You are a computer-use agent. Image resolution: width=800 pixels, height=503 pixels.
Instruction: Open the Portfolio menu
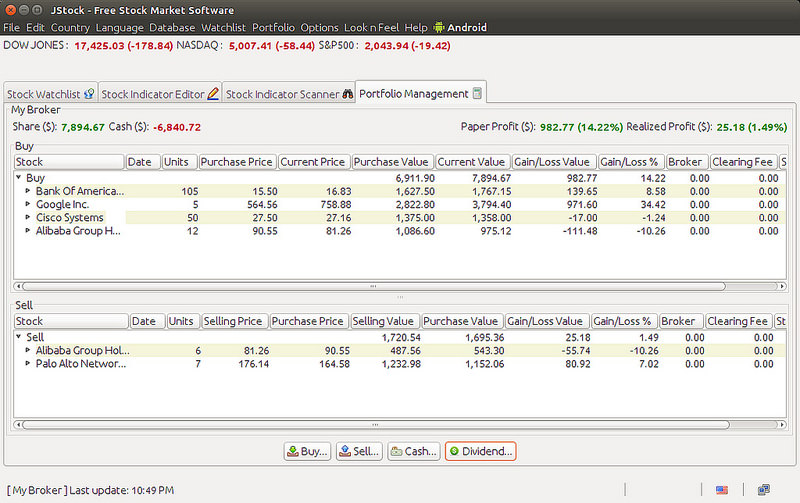pyautogui.click(x=273, y=27)
